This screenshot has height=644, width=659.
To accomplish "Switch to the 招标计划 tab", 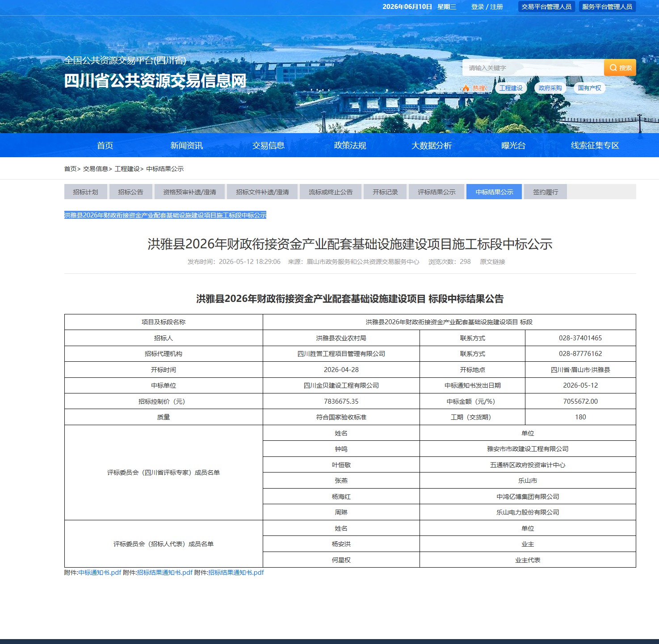I will (86, 192).
